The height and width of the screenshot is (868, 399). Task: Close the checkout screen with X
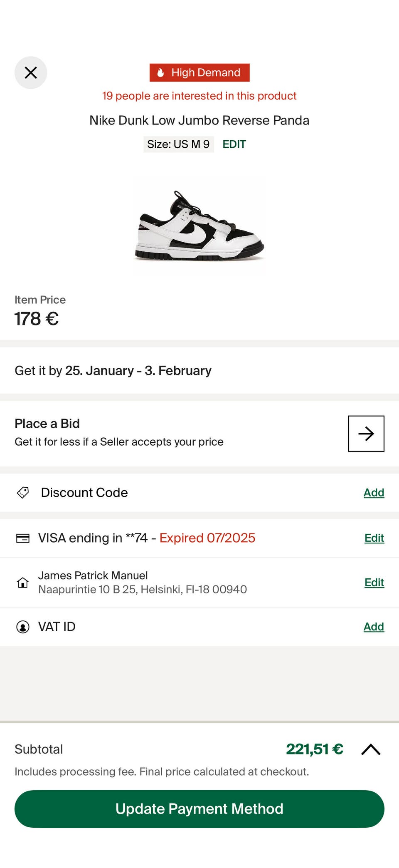click(x=31, y=73)
